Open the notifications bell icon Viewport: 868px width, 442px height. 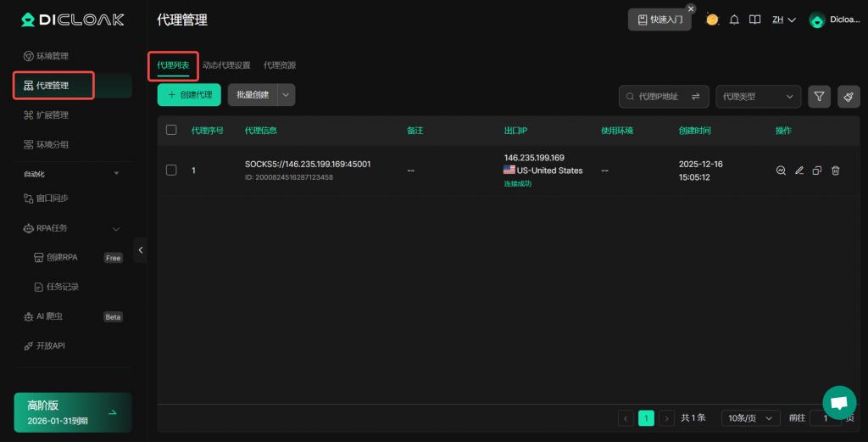pos(734,20)
